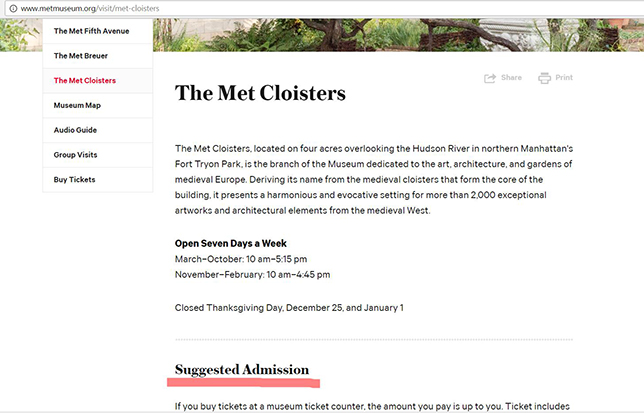This screenshot has height=413, width=644.
Task: Click the Share arrow icon
Action: pyautogui.click(x=490, y=78)
